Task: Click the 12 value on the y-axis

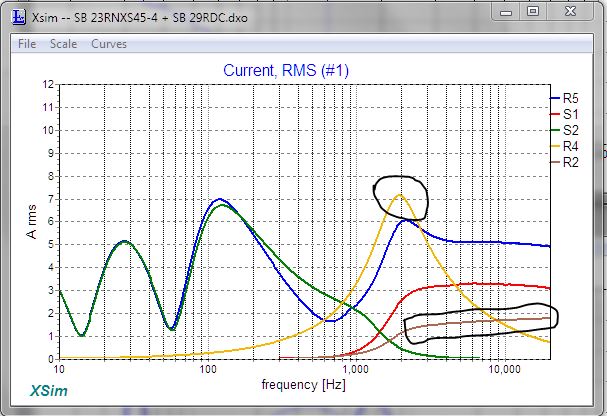Action: (x=48, y=84)
